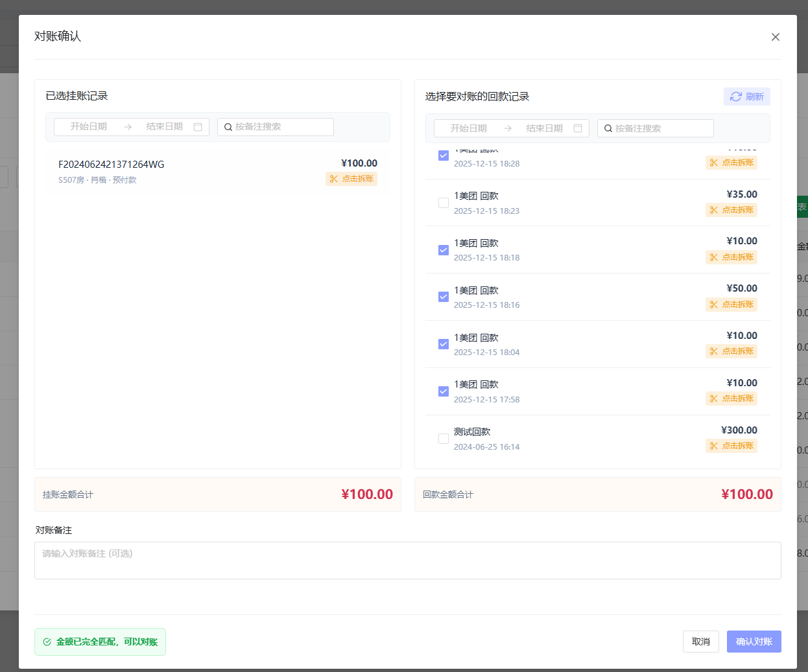Open 开始日期 picker in 已选挂账记录 panel
This screenshot has height=672, width=808.
coord(89,127)
